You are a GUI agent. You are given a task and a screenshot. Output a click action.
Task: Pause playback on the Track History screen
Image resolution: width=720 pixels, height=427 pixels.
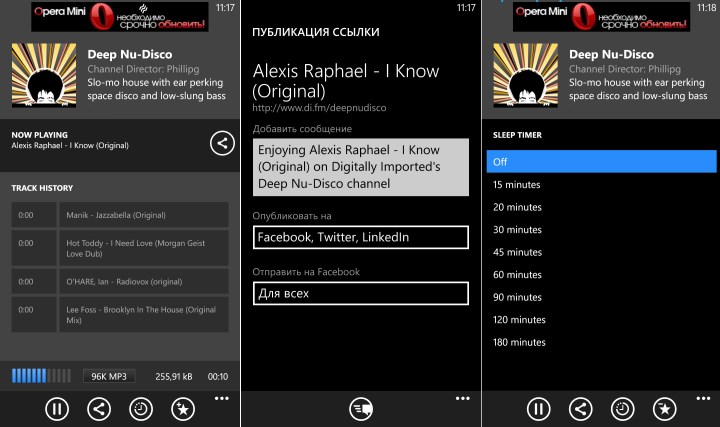coord(56,408)
